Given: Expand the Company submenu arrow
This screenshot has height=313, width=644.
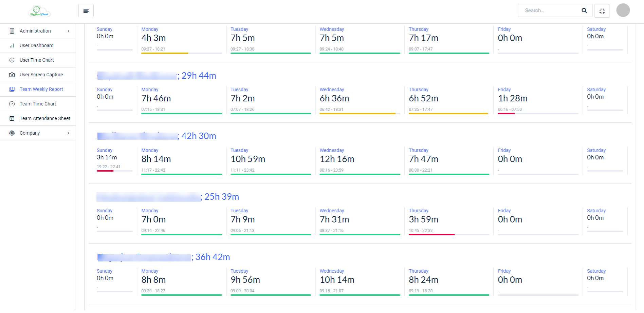Looking at the screenshot, I should tap(68, 133).
